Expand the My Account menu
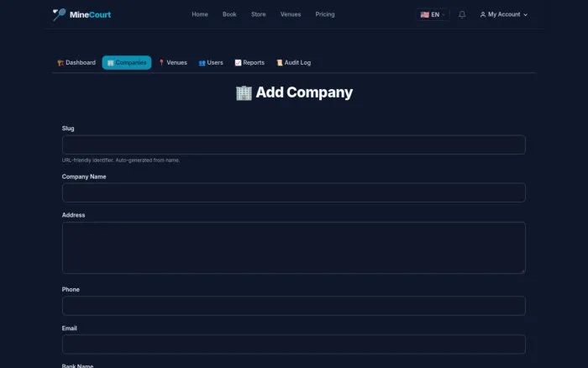The height and width of the screenshot is (368, 588). (x=504, y=14)
